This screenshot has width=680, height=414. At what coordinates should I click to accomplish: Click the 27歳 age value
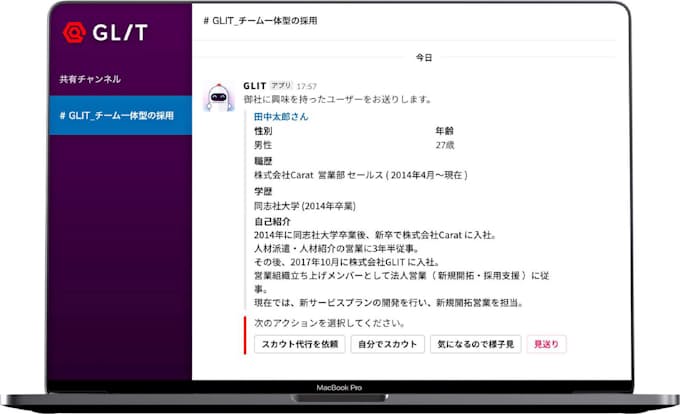446,146
